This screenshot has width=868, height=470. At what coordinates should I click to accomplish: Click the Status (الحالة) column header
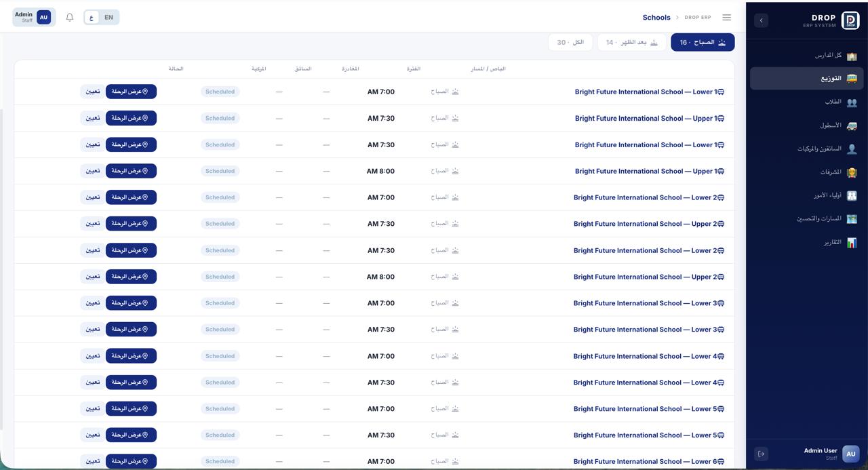(176, 68)
